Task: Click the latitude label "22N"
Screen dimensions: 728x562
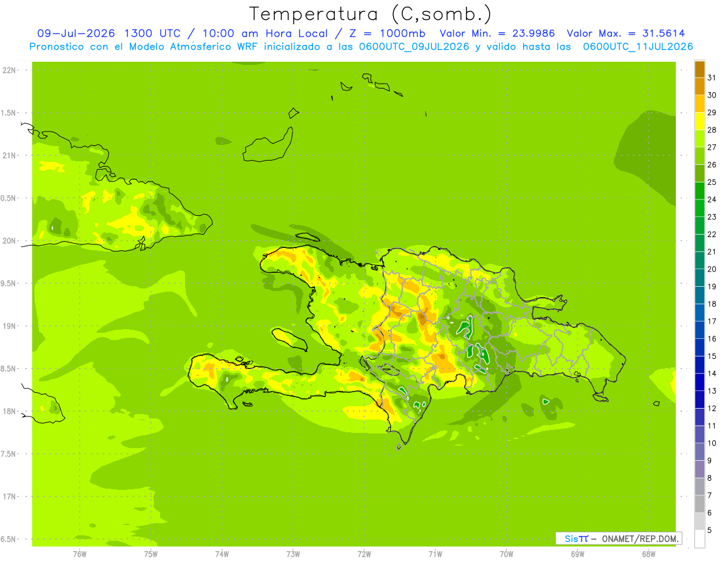Action: tap(8, 70)
